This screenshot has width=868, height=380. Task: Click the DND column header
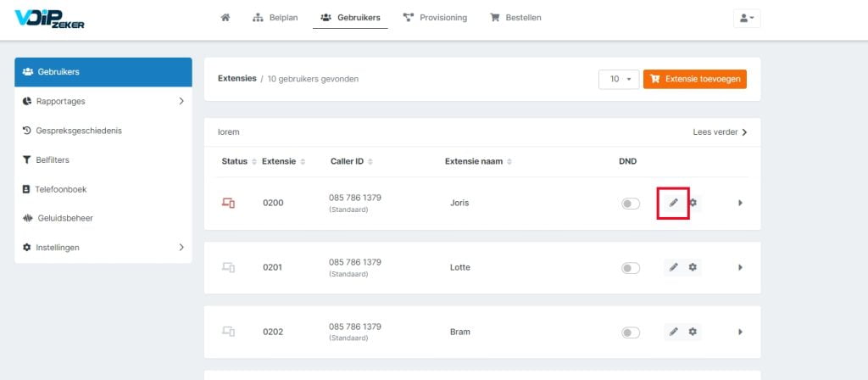(x=628, y=162)
